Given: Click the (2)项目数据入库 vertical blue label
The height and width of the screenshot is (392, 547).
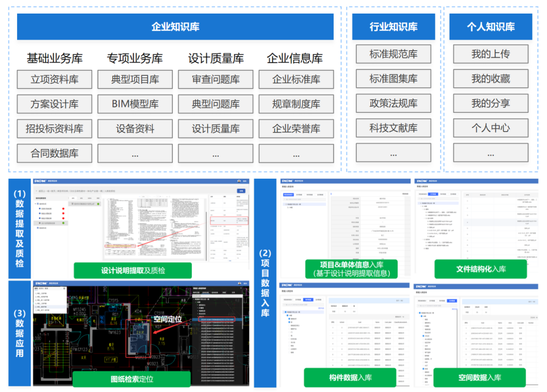Looking at the screenshot, I should point(265,283).
